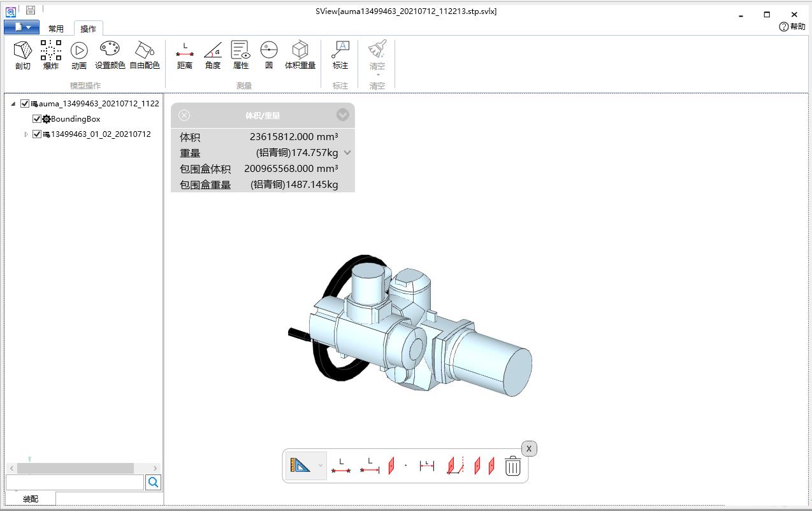Viewport: 812px width, 512px height.
Task: Toggle the BoundingBox checkbox
Action: click(37, 119)
